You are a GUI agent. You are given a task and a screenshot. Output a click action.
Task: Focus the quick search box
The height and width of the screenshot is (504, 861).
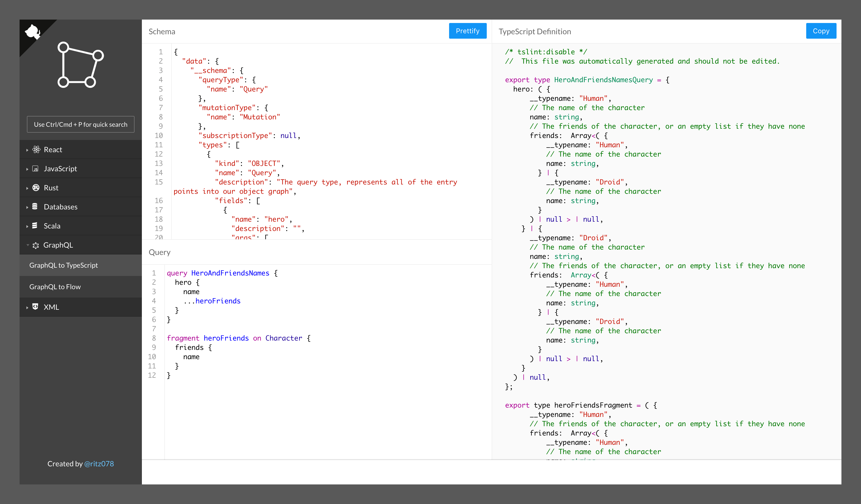point(81,124)
